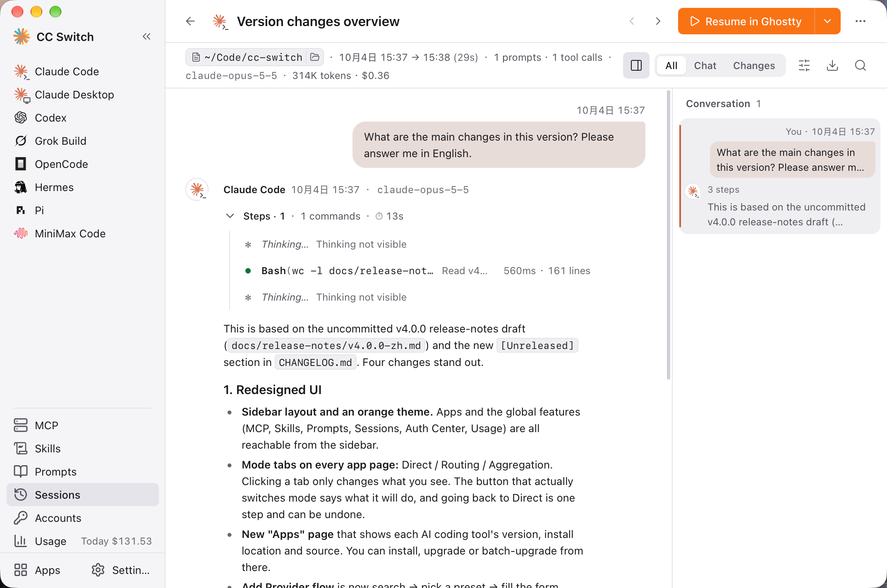Viewport: 887px width, 588px height.
Task: Toggle the side panel layout button
Action: pos(636,65)
